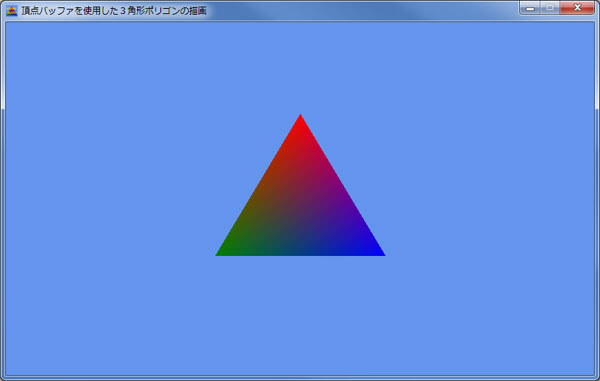Image resolution: width=600 pixels, height=381 pixels.
Task: Close the triangle polygon window
Action: [x=577, y=8]
